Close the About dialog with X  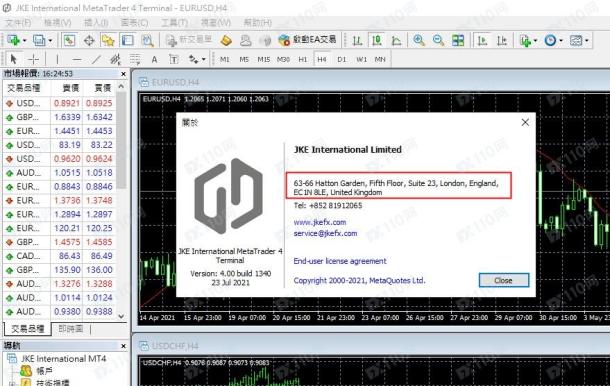point(525,122)
